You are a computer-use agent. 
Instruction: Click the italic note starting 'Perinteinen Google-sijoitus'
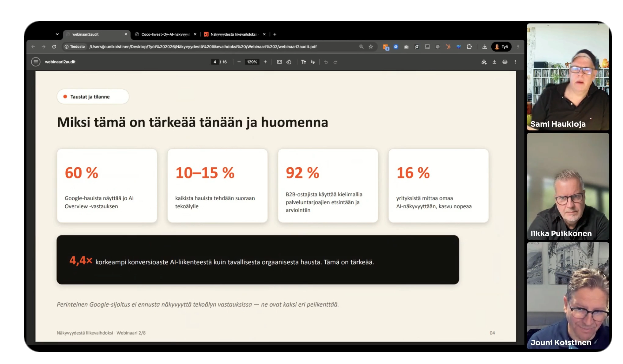197,304
